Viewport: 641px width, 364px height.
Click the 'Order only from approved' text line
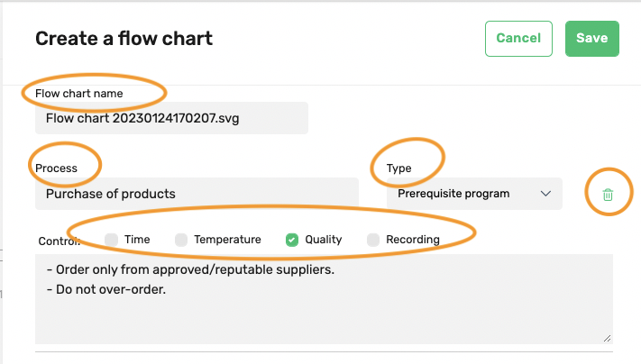[190, 269]
